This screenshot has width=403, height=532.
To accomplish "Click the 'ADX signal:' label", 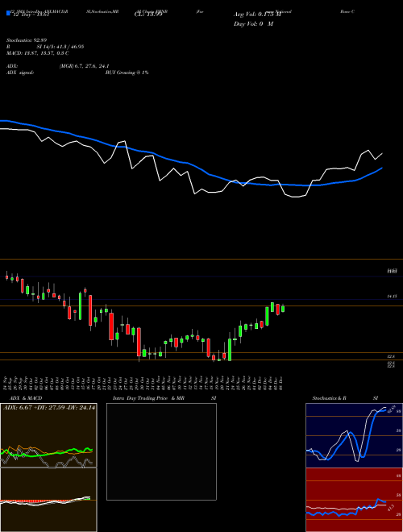I will (x=20, y=73).
